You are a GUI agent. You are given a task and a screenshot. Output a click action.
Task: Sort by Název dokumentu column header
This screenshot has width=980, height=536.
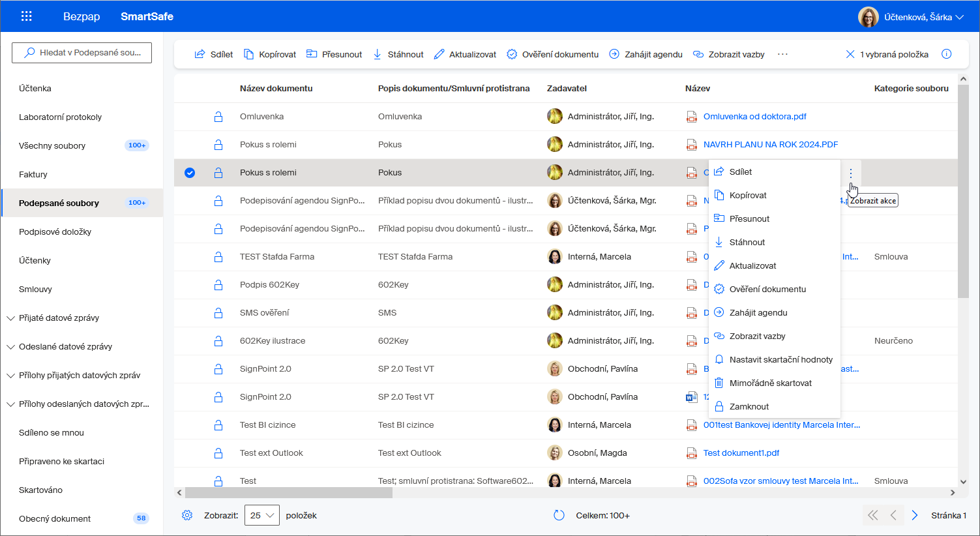click(276, 89)
